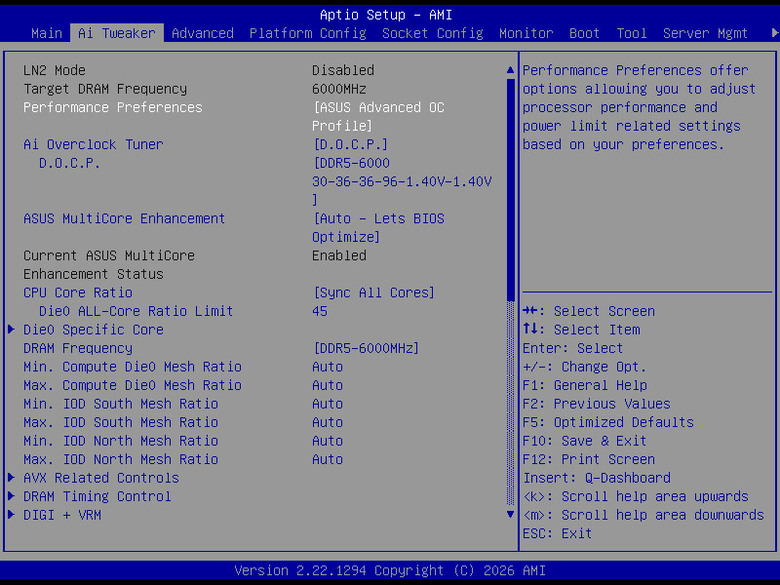Image resolution: width=780 pixels, height=585 pixels.
Task: Click the Insert: Q-Dashboard hint
Action: pos(596,478)
